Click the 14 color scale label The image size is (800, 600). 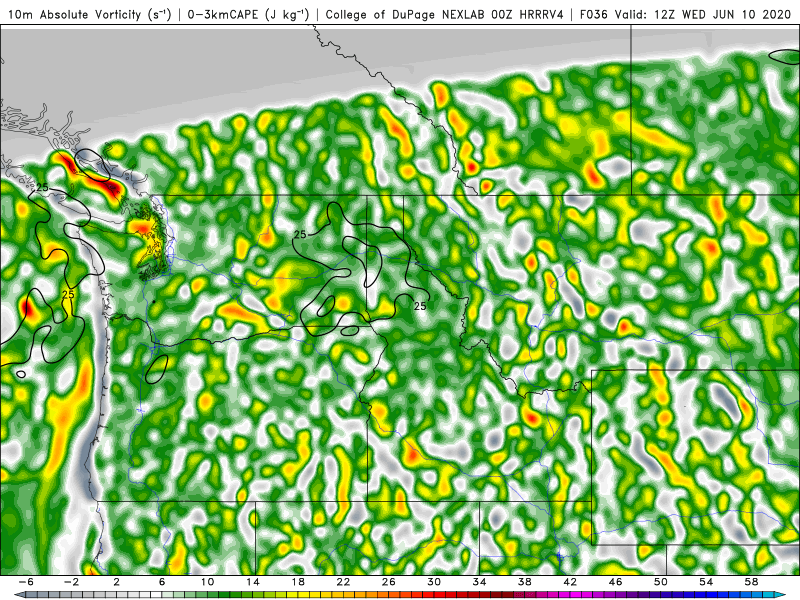point(253,582)
